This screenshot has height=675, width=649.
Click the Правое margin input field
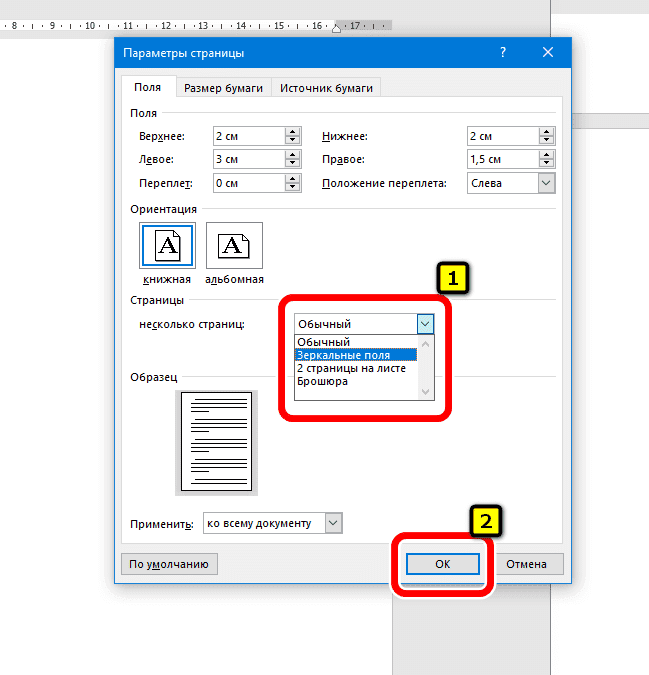point(500,159)
